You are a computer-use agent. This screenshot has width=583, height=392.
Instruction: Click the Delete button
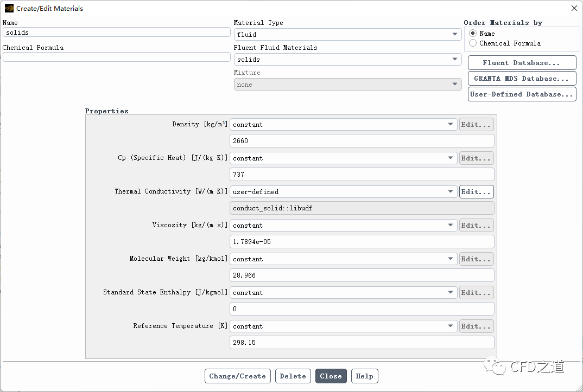tap(293, 376)
